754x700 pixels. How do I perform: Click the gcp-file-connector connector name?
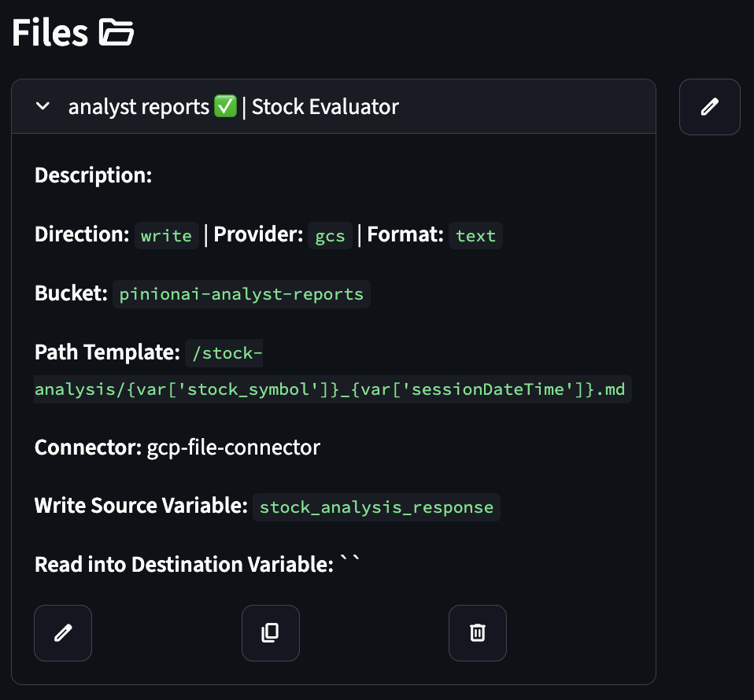[x=233, y=448]
